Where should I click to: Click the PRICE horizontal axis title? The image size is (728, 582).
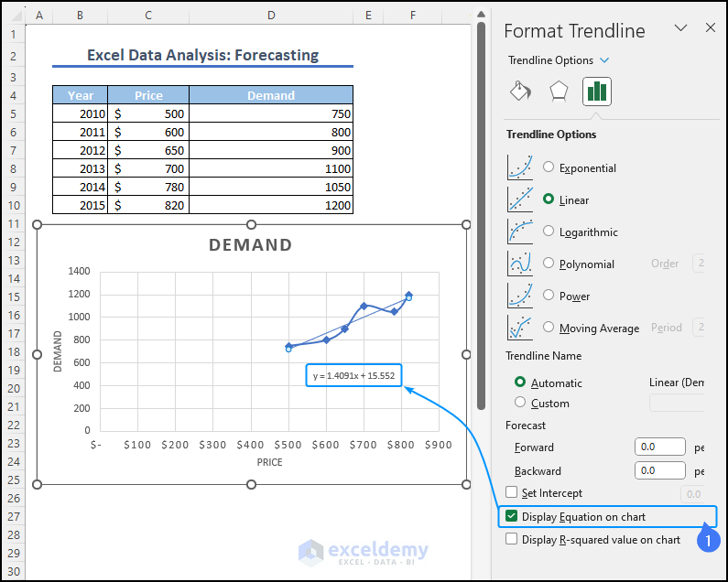click(270, 462)
